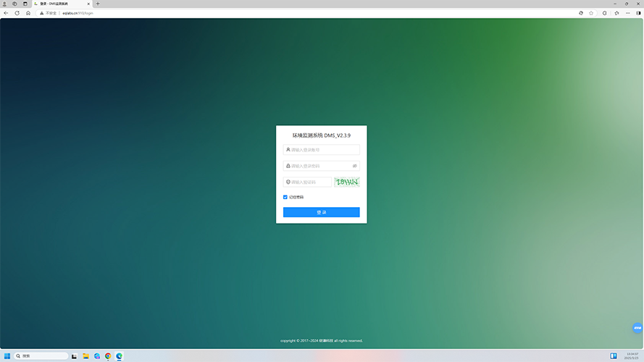Click into the login password field

pyautogui.click(x=319, y=166)
